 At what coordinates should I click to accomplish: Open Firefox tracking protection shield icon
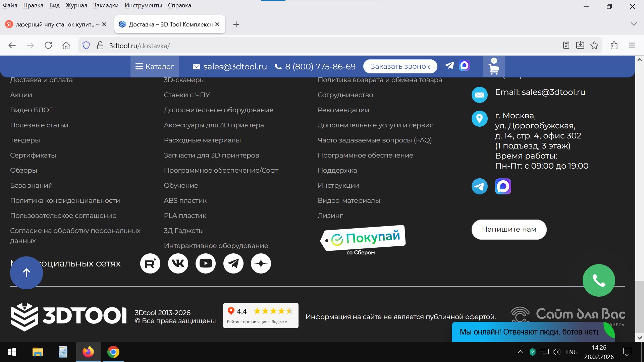click(86, 46)
